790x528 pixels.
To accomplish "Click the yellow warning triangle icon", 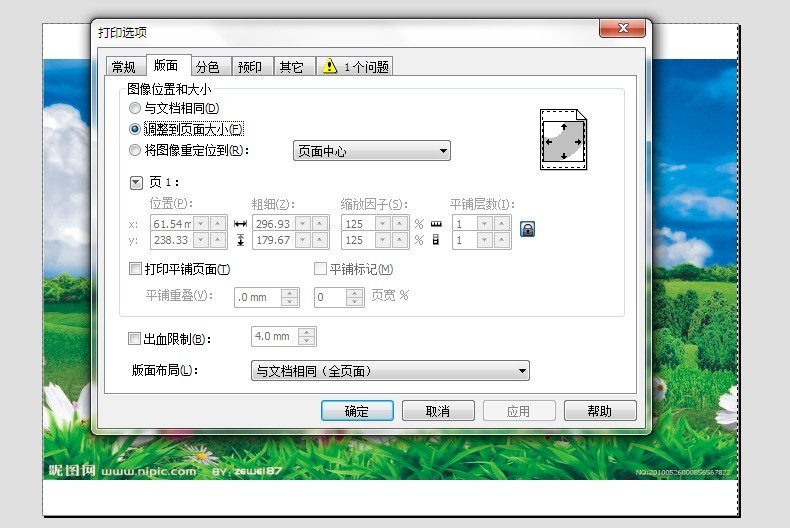I will pyautogui.click(x=330, y=66).
